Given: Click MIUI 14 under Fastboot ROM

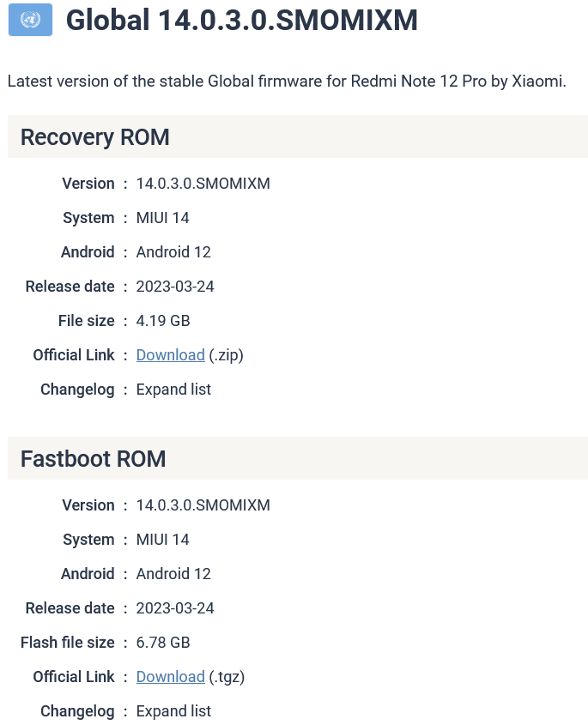Looking at the screenshot, I should point(162,540).
